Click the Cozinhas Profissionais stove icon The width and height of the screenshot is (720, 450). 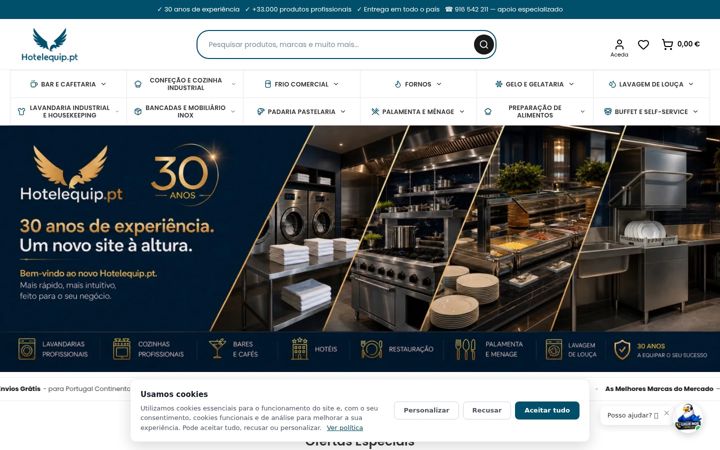pyautogui.click(x=122, y=349)
